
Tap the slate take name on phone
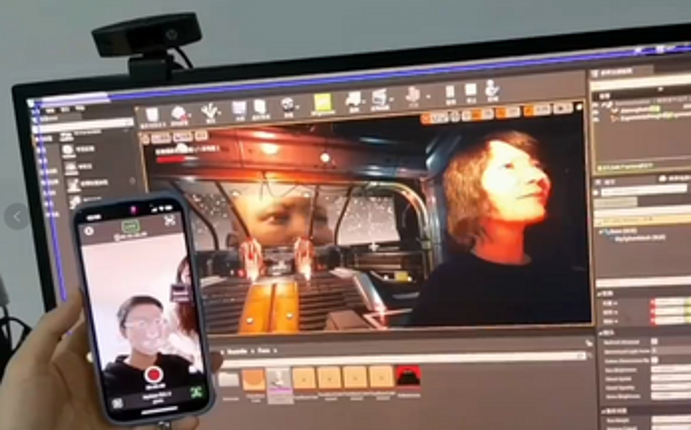(157, 397)
